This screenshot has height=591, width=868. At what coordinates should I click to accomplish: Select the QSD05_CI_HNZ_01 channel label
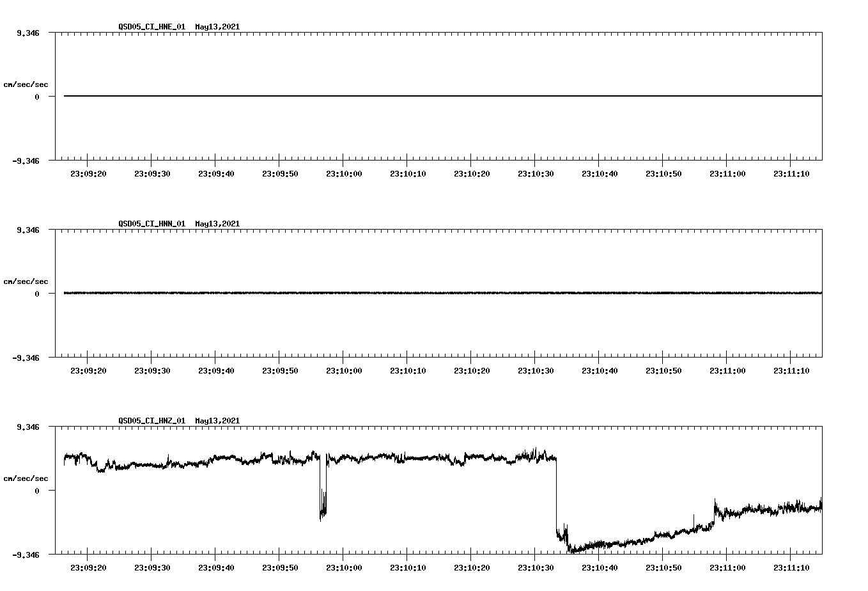(x=150, y=421)
